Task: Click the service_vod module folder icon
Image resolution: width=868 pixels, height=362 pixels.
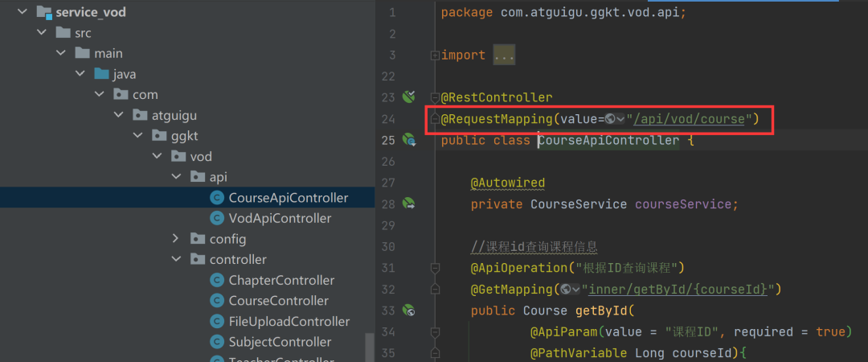Action: click(43, 12)
